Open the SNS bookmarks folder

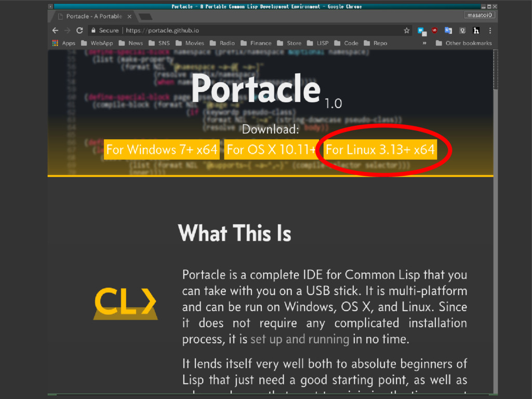159,43
